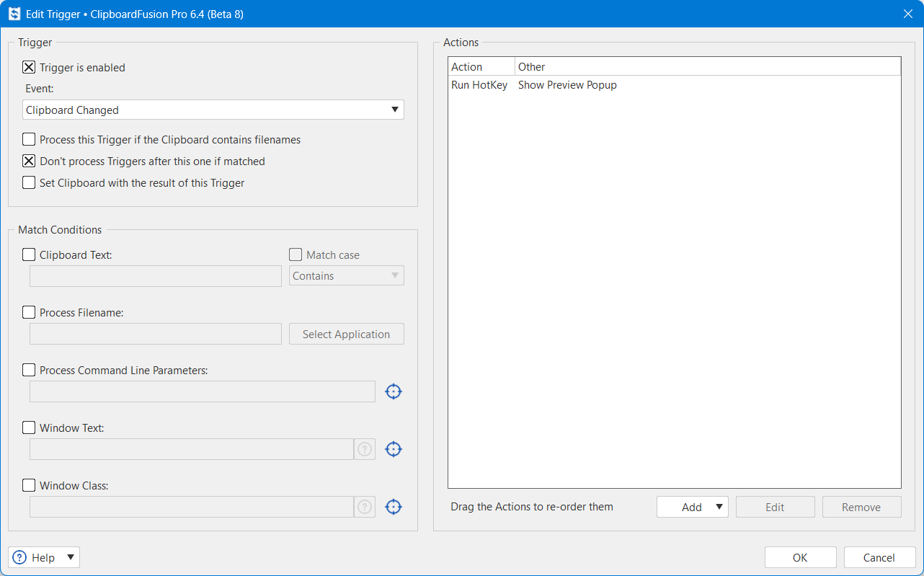This screenshot has width=924, height=576.
Task: Click target picker for Process Command Line Parameters
Action: tap(394, 391)
